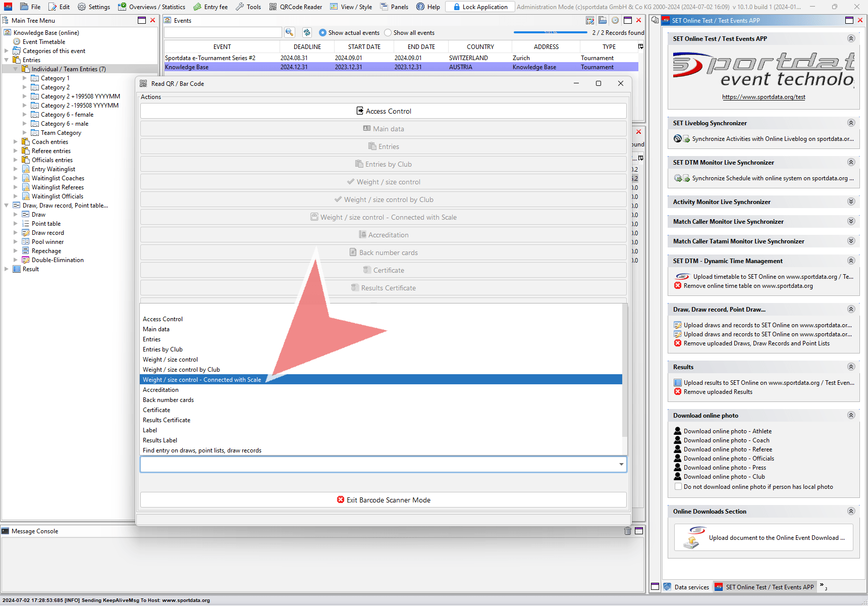Choose Accreditation from the dropdown list

(x=160, y=390)
